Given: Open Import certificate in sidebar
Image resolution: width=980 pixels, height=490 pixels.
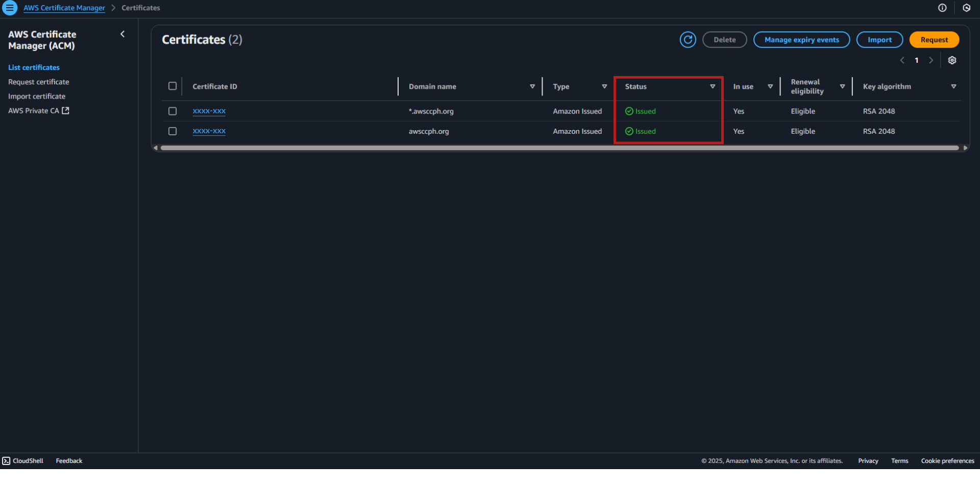Looking at the screenshot, I should tap(37, 96).
